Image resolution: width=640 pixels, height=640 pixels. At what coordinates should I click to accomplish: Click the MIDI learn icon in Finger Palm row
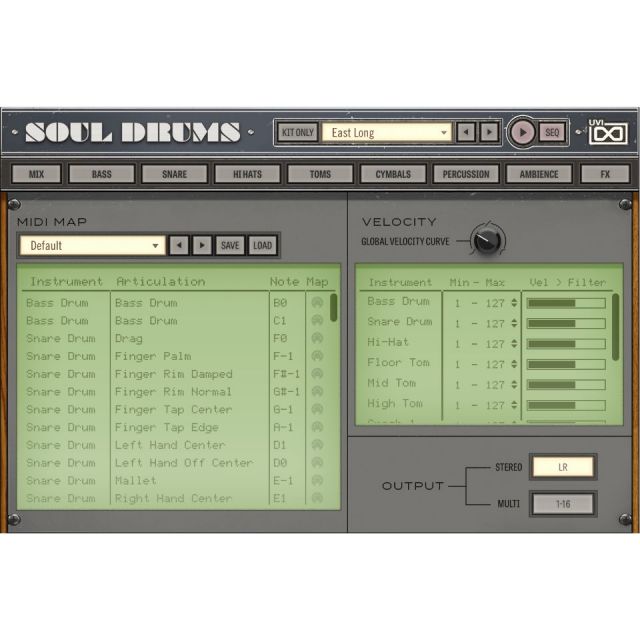pos(317,356)
